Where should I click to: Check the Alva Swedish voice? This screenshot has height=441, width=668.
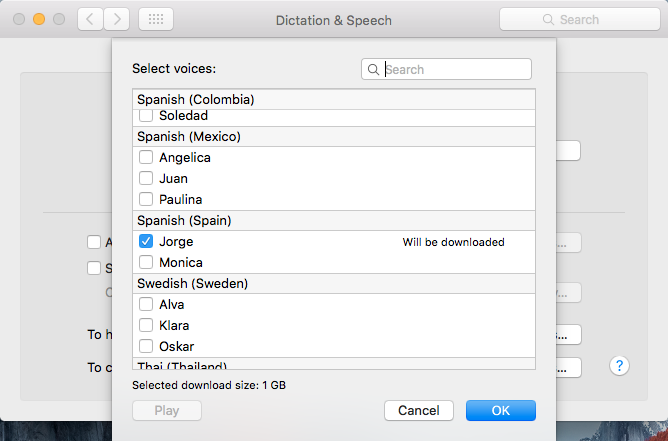[146, 304]
